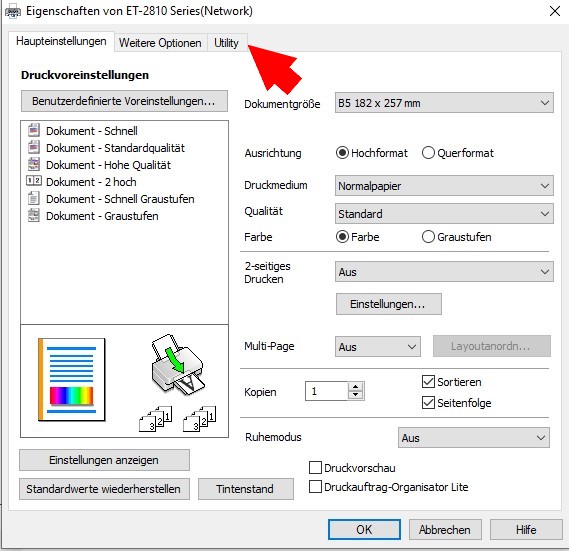Viewport: 569px width, 551px height.
Task: Select the Dokument - Graustufen preset icon
Action: (34, 215)
